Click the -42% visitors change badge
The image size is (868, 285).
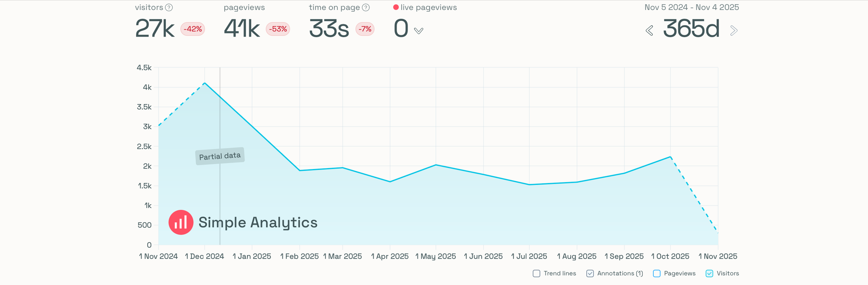193,29
